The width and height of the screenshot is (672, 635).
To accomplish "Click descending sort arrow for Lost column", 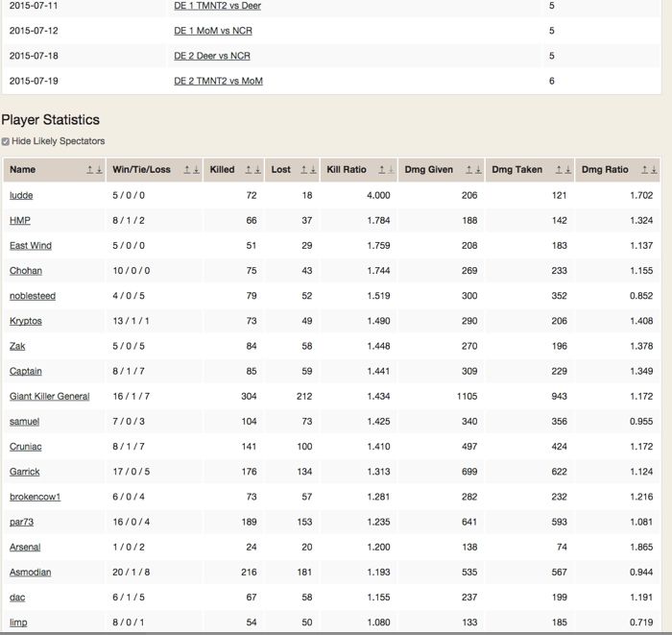I will click(310, 170).
